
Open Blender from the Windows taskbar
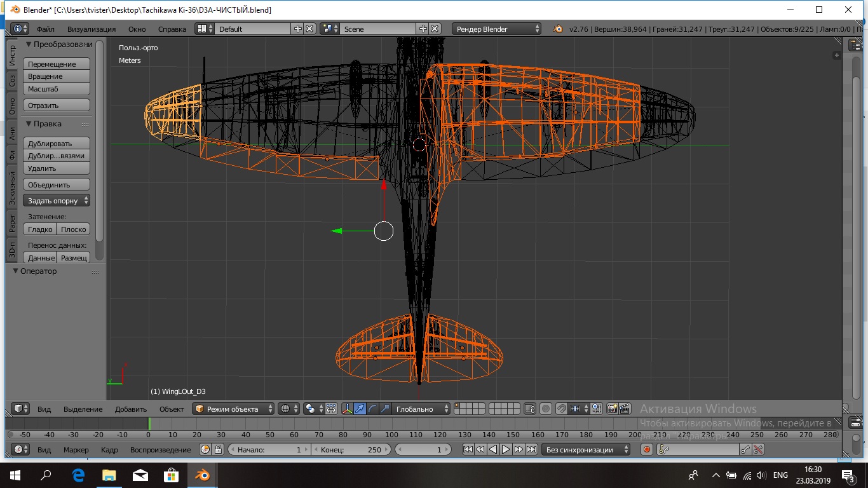(x=202, y=475)
